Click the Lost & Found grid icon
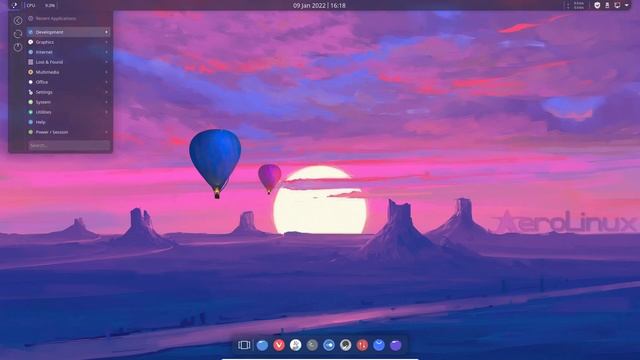Image resolution: width=640 pixels, height=360 pixels. (31, 62)
